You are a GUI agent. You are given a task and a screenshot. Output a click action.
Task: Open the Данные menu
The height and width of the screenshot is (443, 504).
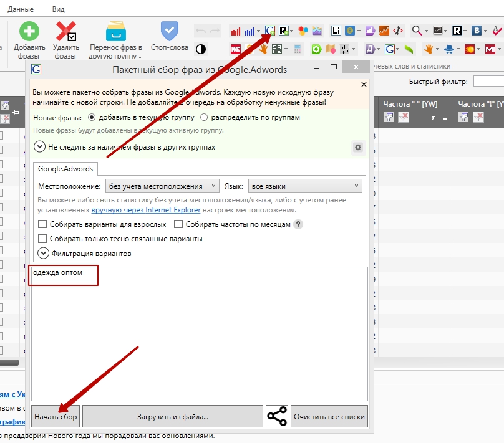click(x=21, y=9)
